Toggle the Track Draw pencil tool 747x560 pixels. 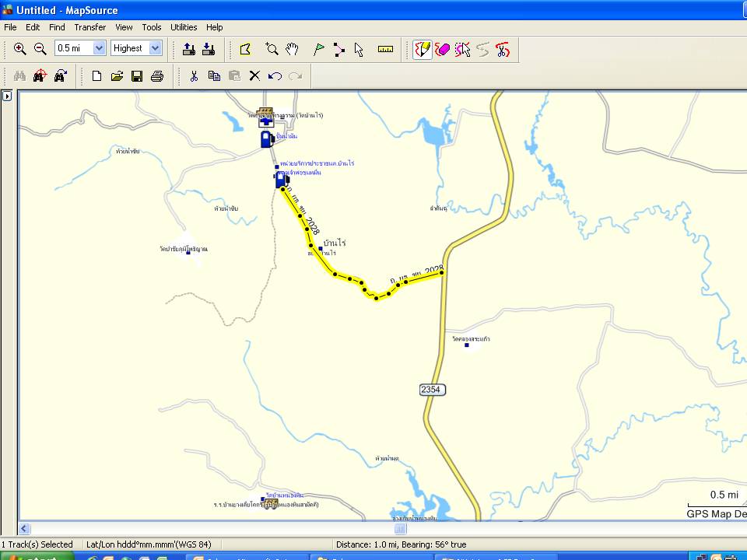(423, 49)
